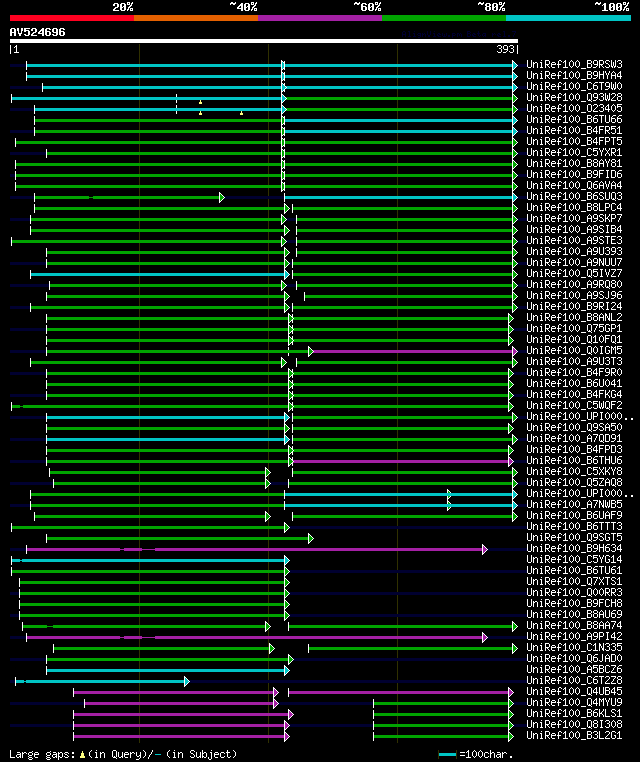This screenshot has width=640, height=762.
Task: Select the UniRef100_Q7XTS1 label
Action: pyautogui.click(x=574, y=581)
